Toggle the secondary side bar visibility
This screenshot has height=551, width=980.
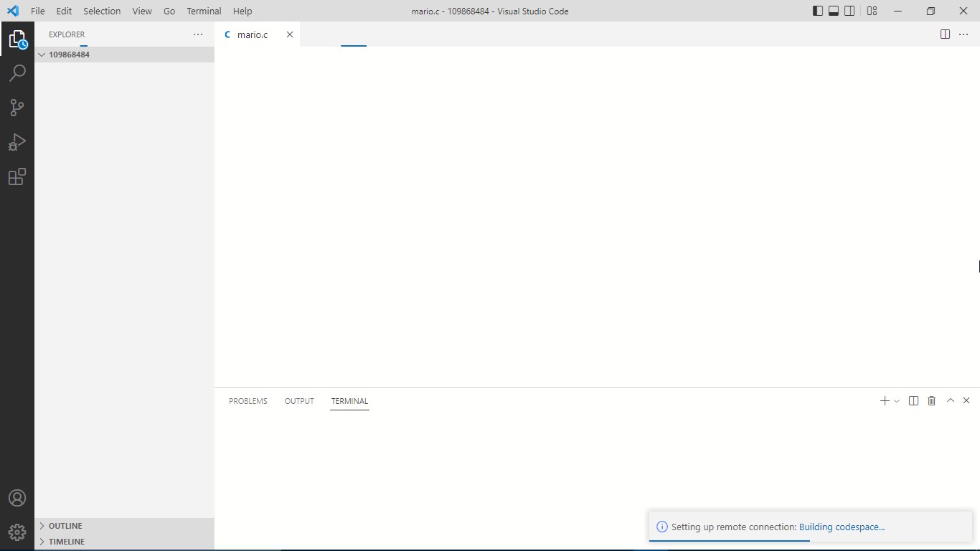[849, 11]
